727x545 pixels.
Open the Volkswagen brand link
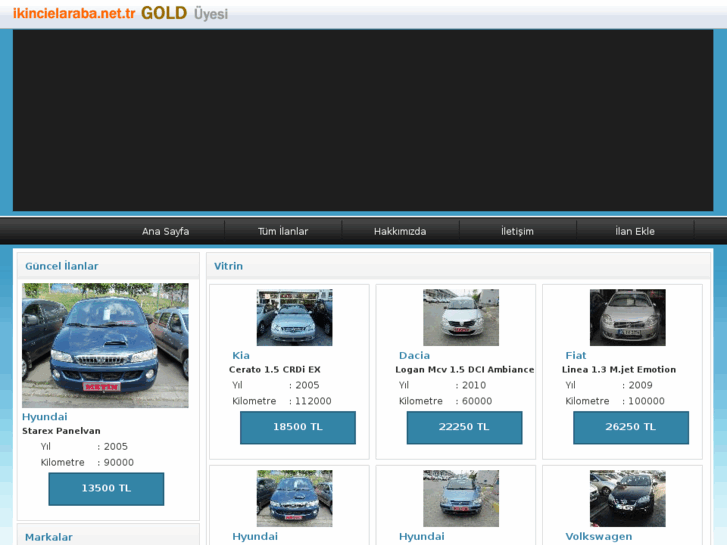[597, 537]
